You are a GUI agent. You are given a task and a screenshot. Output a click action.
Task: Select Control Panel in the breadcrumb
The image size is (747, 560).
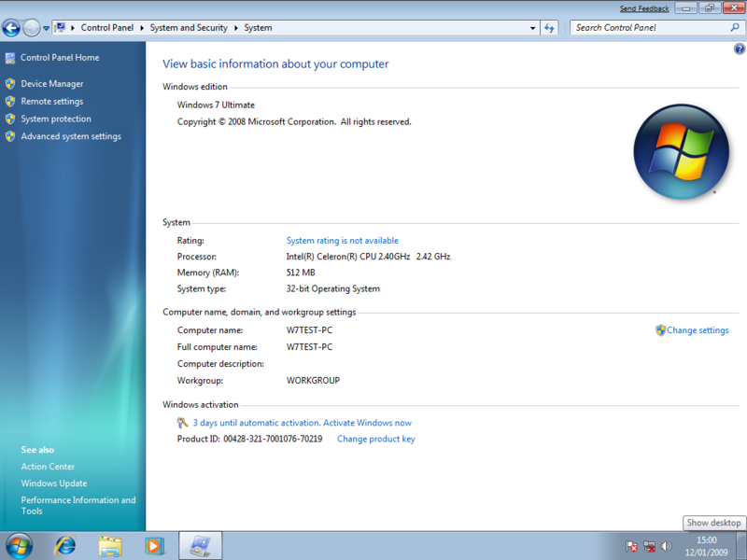(107, 28)
